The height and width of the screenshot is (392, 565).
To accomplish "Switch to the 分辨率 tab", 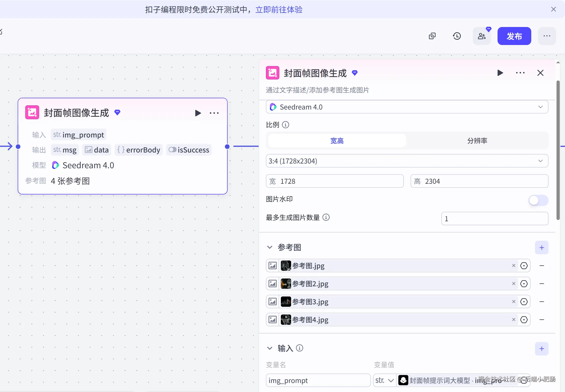I will pyautogui.click(x=477, y=141).
